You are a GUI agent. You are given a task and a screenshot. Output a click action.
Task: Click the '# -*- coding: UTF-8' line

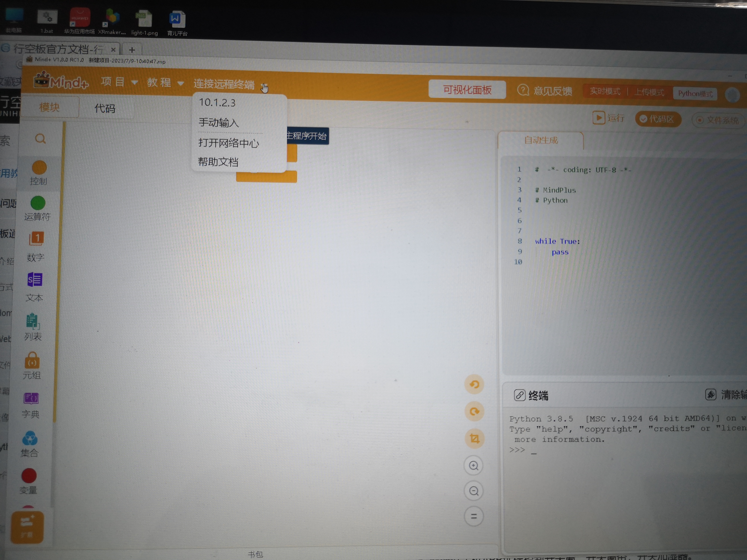(x=583, y=170)
